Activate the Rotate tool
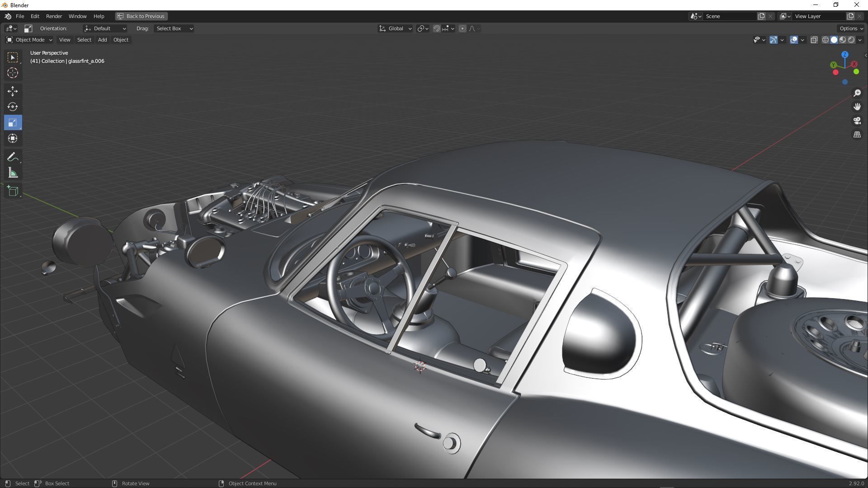 pyautogui.click(x=12, y=107)
